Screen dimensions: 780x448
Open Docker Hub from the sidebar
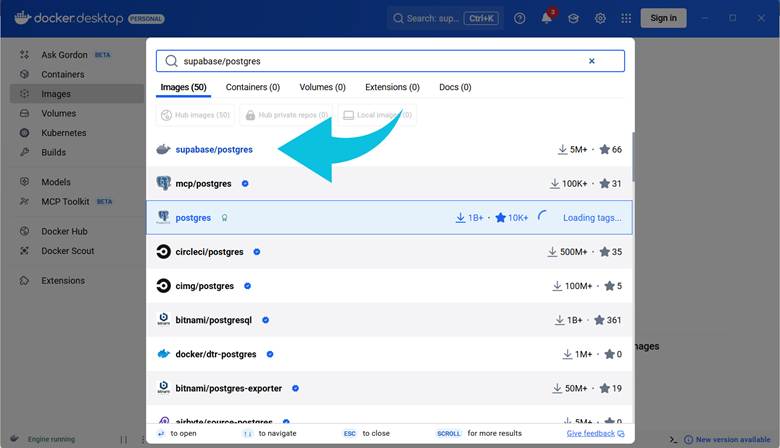click(64, 231)
